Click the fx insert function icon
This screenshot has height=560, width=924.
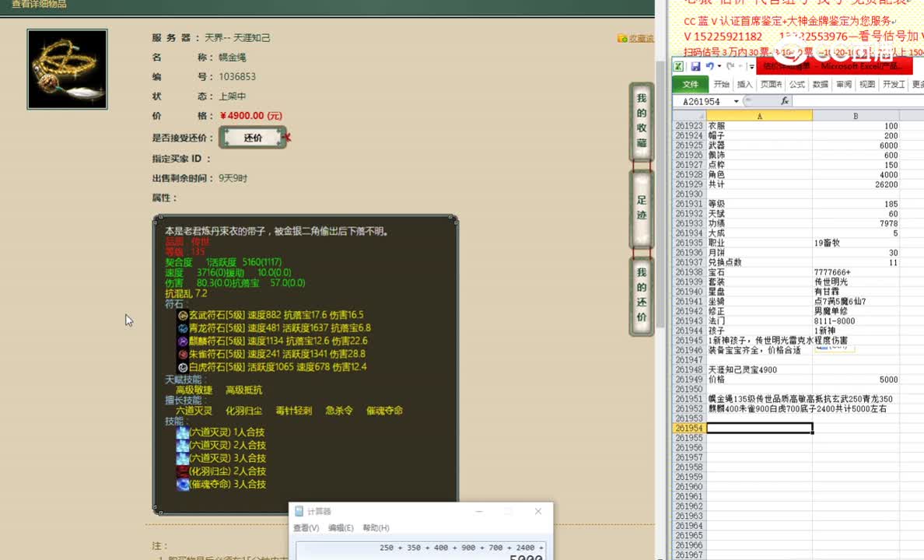[x=784, y=101]
